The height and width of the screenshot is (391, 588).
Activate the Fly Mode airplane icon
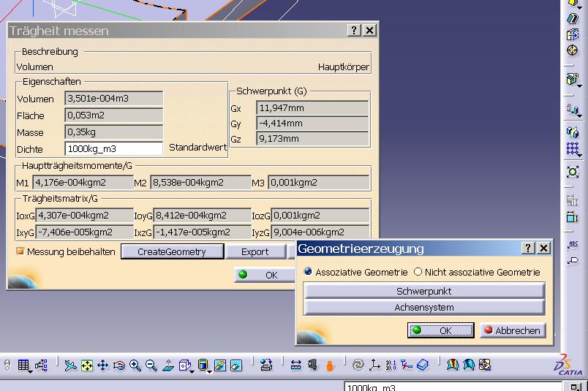pos(70,365)
